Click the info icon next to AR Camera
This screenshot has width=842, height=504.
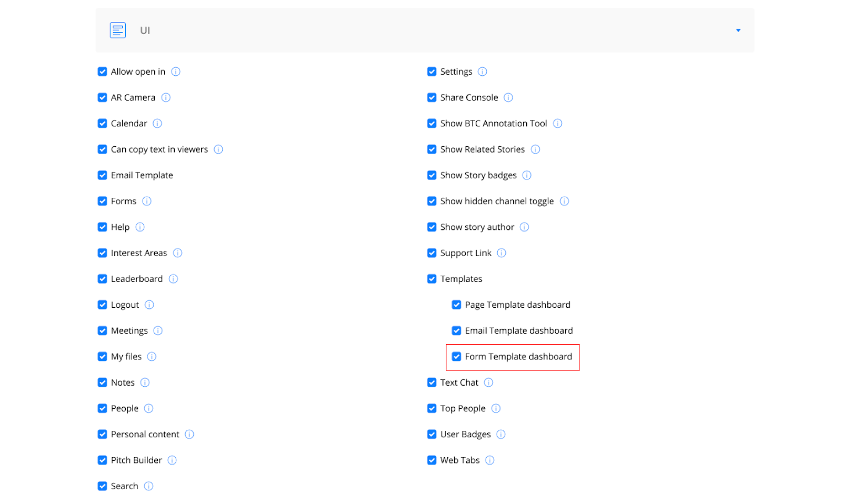point(166,97)
